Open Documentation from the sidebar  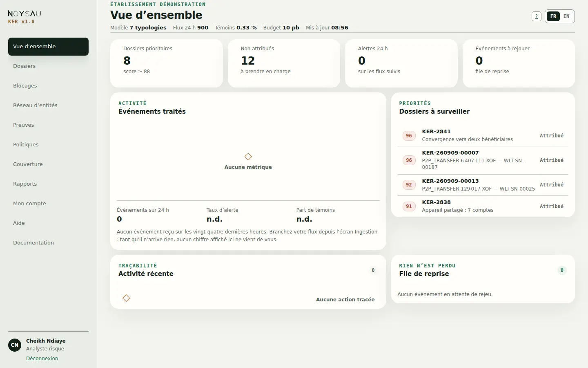coord(48,243)
